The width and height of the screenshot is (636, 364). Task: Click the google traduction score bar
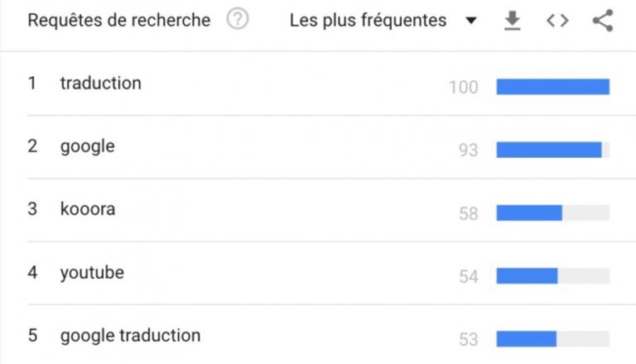pyautogui.click(x=527, y=338)
